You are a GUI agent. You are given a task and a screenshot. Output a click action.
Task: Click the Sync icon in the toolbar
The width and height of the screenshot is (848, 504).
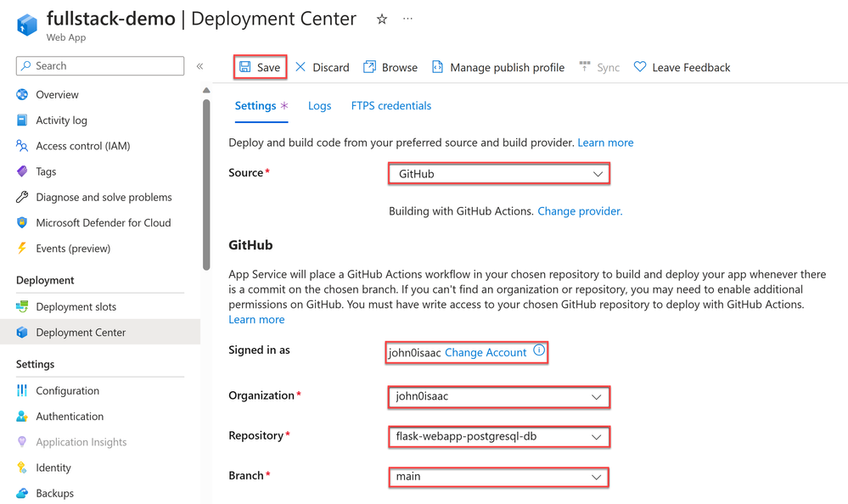[585, 66]
